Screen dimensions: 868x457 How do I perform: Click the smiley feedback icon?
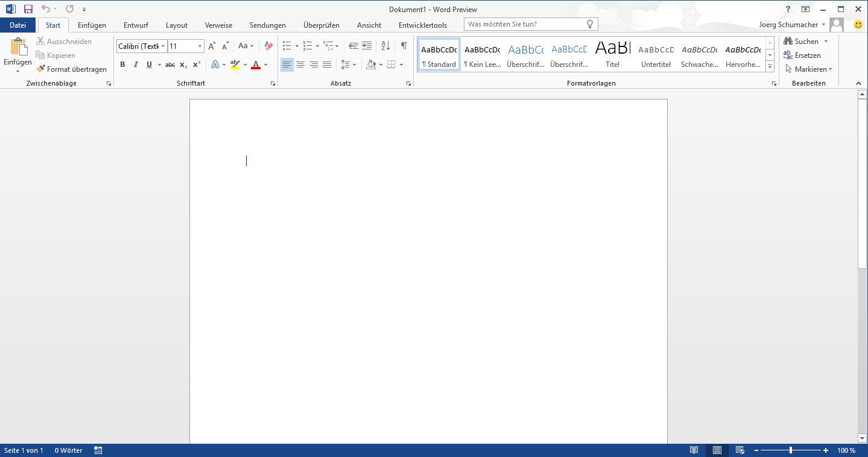[858, 25]
